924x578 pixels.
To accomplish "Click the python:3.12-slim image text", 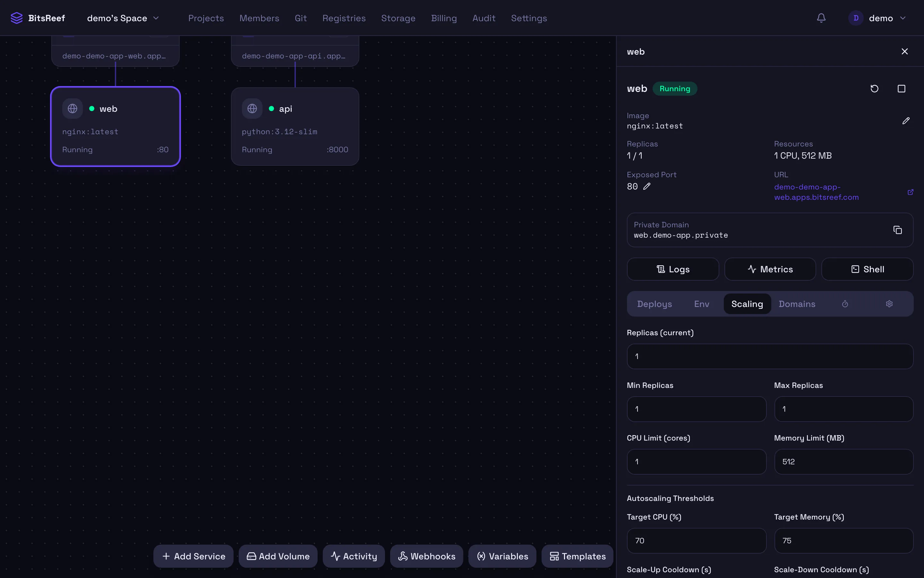I will pos(279,132).
